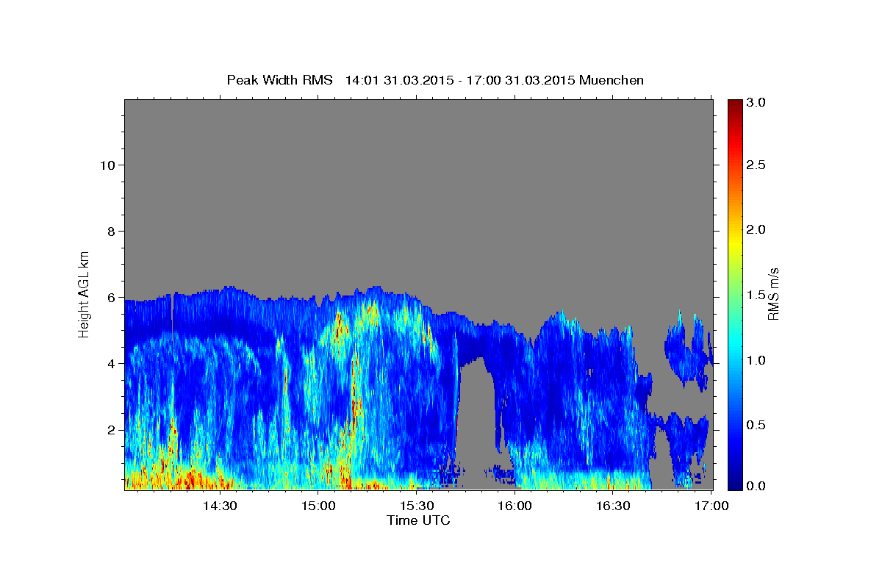Viewport: 882px width, 588px height.
Task: Click the height tick label 4
Action: (x=110, y=363)
